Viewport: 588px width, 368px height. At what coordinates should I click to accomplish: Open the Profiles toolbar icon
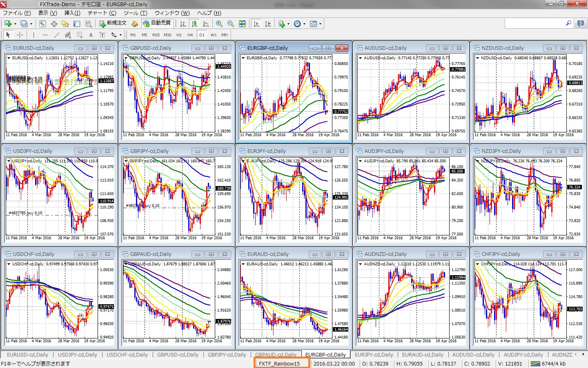coord(24,24)
